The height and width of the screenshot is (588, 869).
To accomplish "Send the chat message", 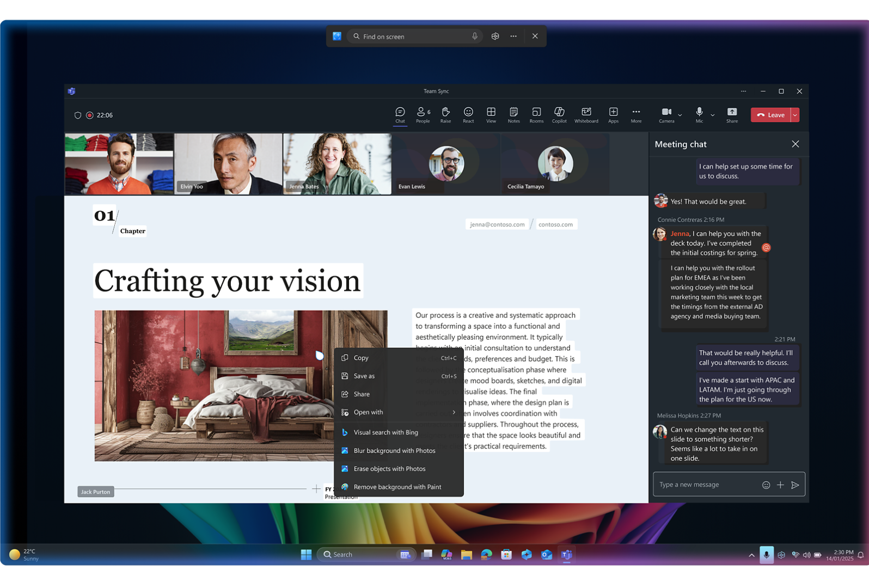I will pos(795,485).
